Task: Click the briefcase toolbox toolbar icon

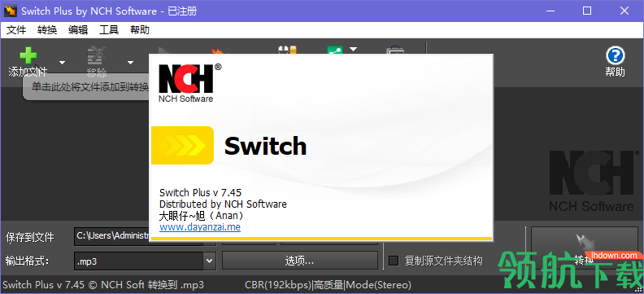Action: click(x=395, y=50)
